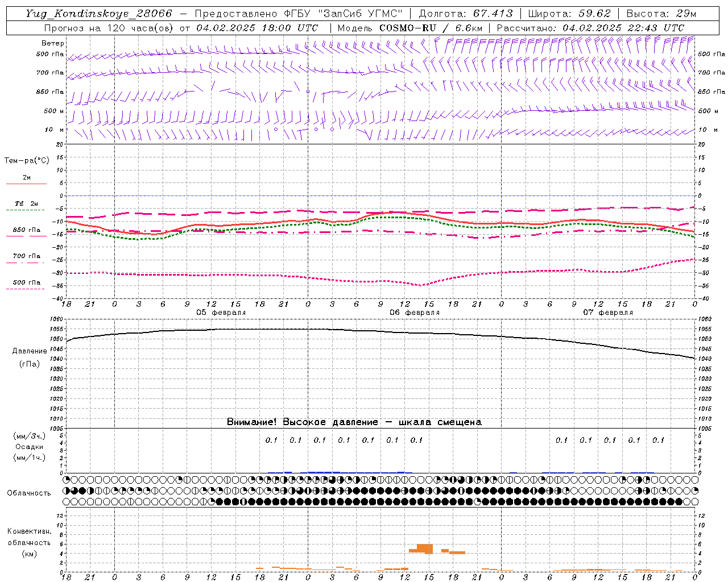Viewport: 728px width, 582px height.
Task: Click the 05 февраля date label
Action: [221, 313]
